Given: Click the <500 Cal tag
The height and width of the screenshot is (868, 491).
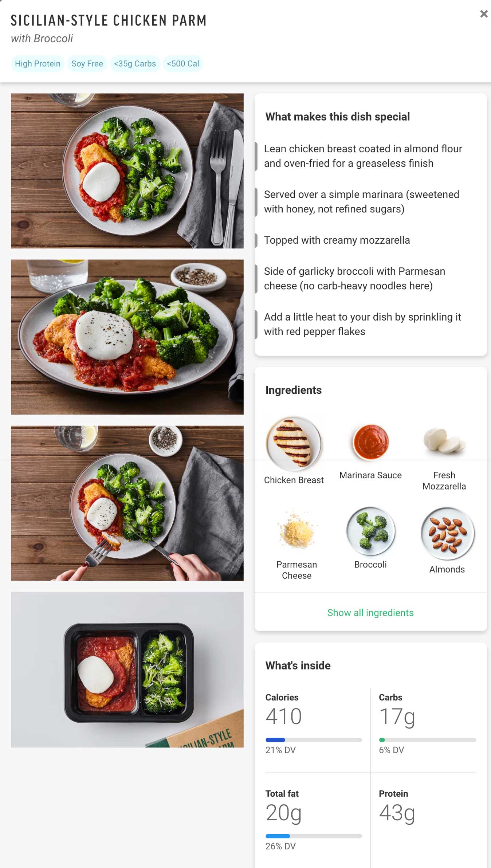Looking at the screenshot, I should 183,64.
